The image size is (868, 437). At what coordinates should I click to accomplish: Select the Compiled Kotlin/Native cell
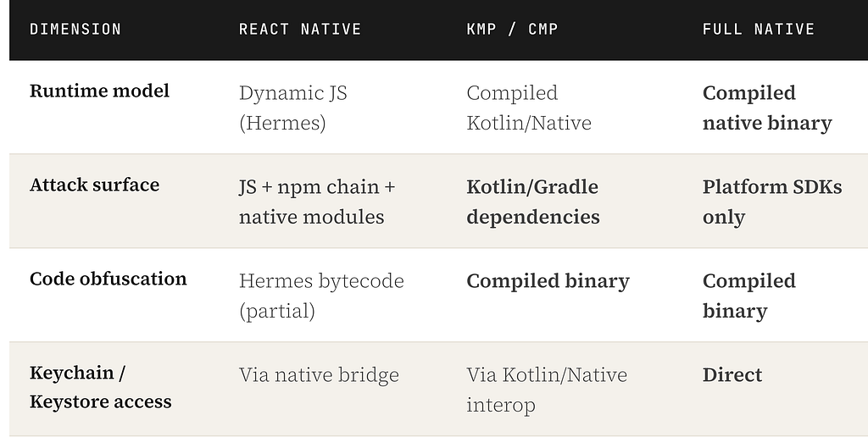(529, 108)
